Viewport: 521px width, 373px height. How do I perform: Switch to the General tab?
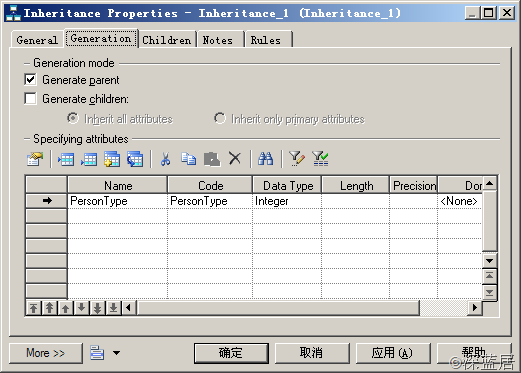37,40
